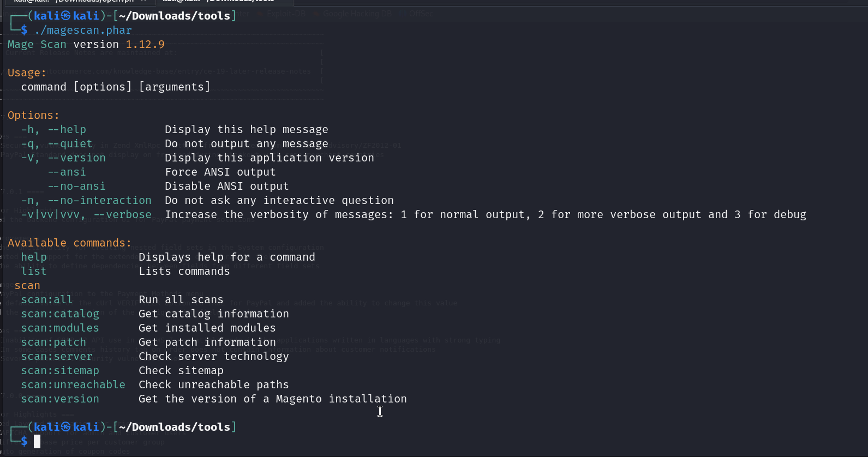Click the --quiet option flag
Image resolution: width=868 pixels, height=457 pixels.
(70, 144)
